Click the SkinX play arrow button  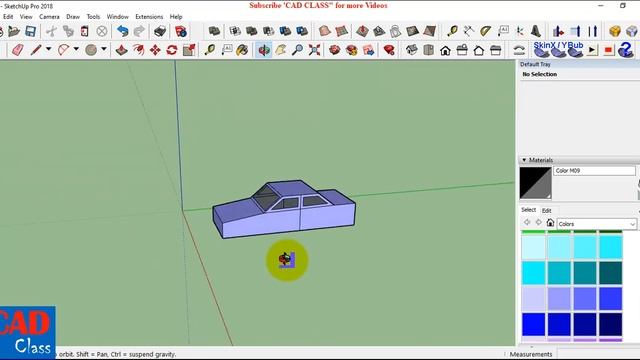tap(592, 50)
